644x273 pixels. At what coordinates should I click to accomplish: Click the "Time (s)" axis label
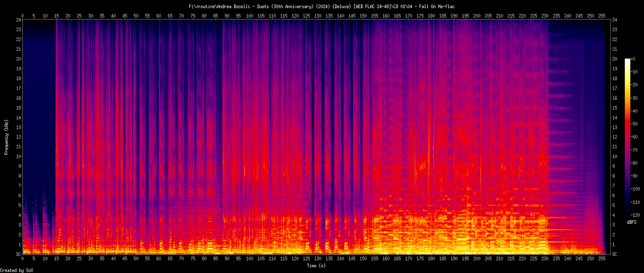tap(316, 265)
